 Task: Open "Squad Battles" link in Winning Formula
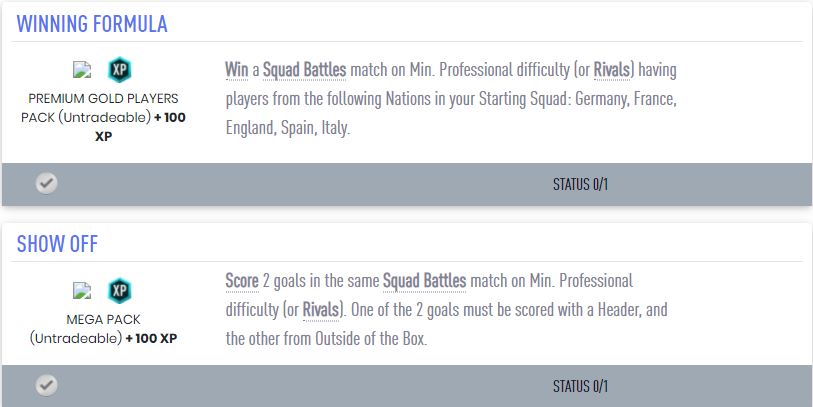(304, 70)
